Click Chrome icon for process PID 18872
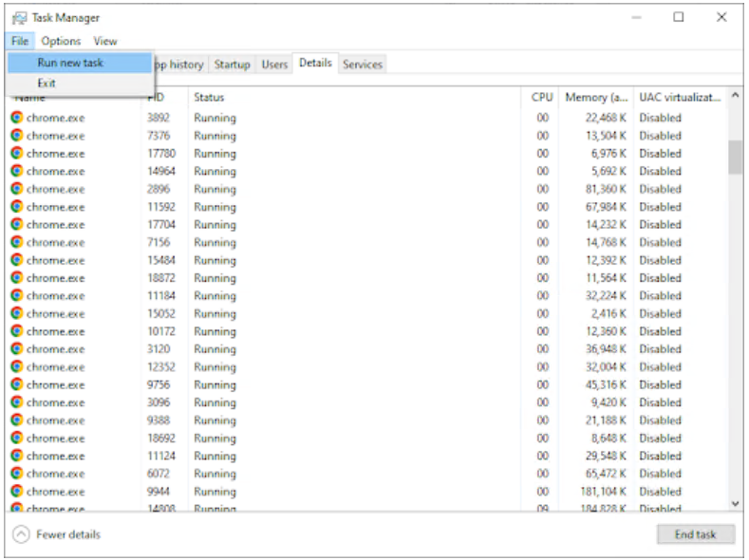Viewport: 749px width, 560px height. click(17, 278)
